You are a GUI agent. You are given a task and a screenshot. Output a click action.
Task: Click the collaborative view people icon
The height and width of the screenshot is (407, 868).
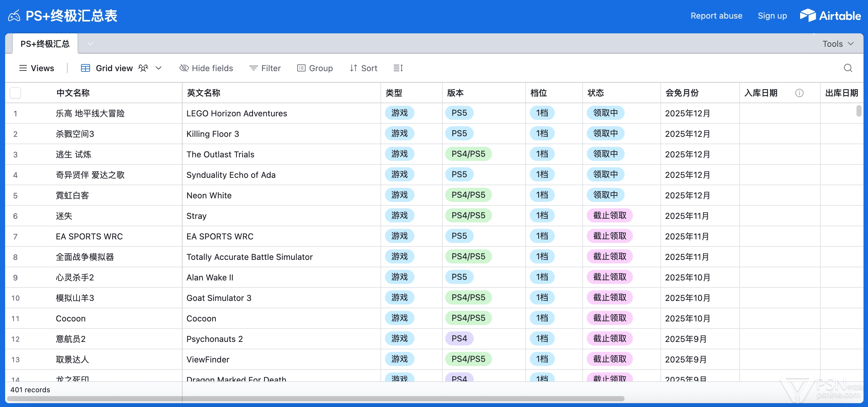(x=143, y=68)
